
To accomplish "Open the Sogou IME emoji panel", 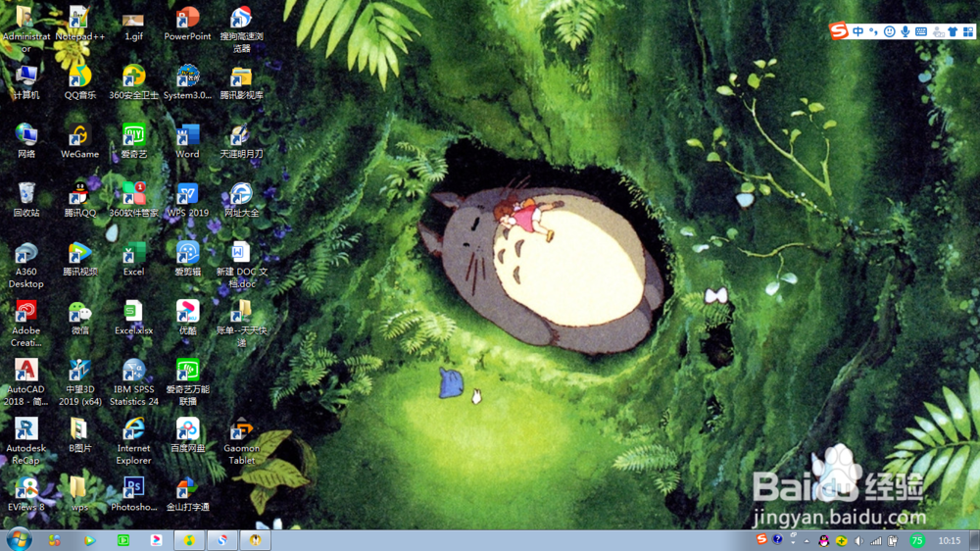I will tap(890, 31).
